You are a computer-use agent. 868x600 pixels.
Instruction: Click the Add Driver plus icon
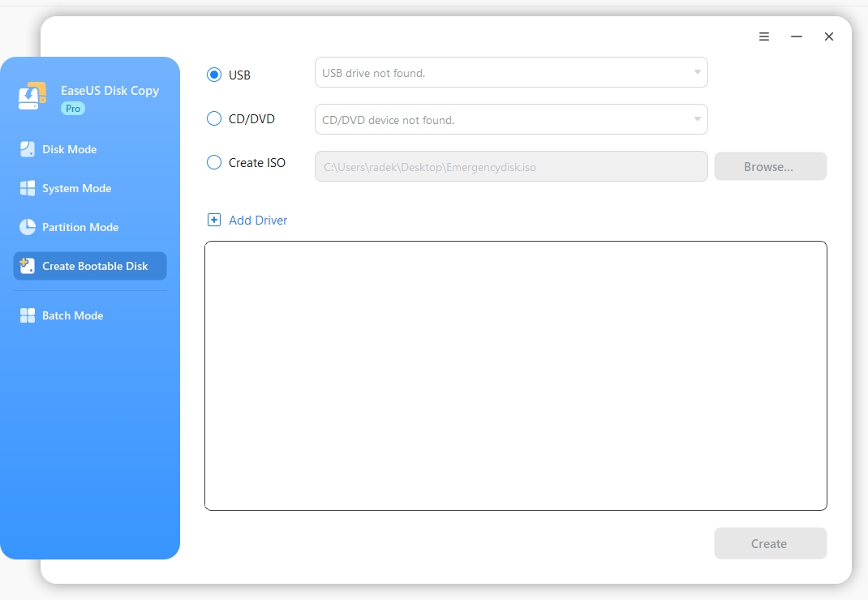click(214, 220)
